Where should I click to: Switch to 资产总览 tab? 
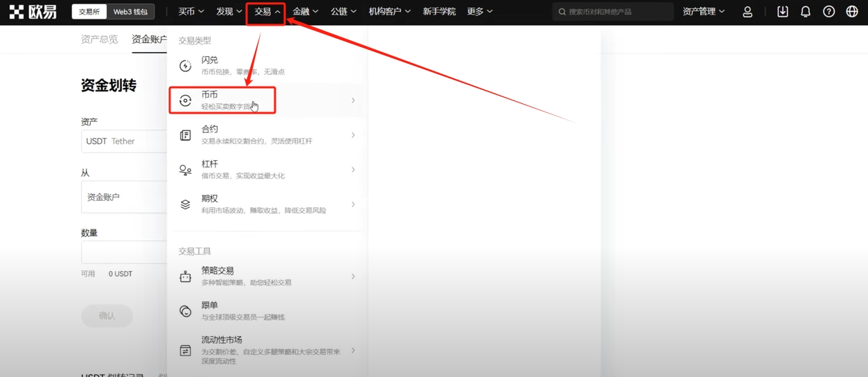tap(99, 39)
